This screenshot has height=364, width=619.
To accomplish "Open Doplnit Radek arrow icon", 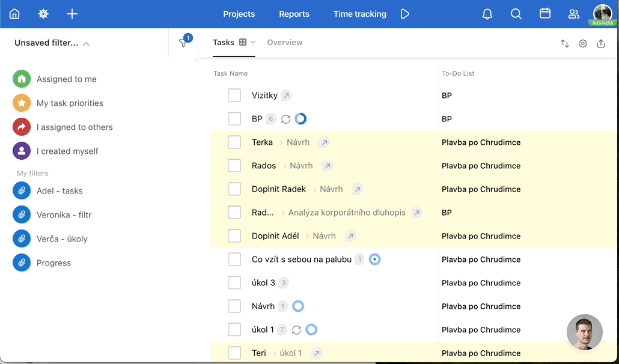I will pyautogui.click(x=357, y=189).
